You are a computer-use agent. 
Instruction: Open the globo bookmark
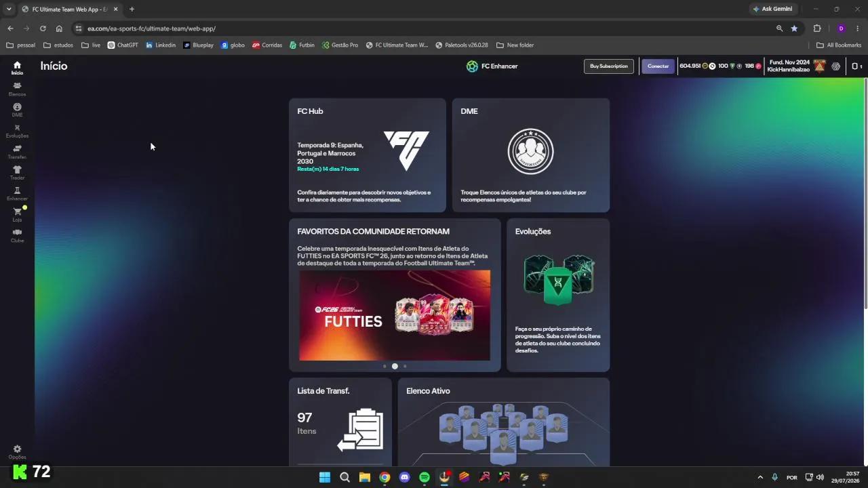tap(233, 45)
